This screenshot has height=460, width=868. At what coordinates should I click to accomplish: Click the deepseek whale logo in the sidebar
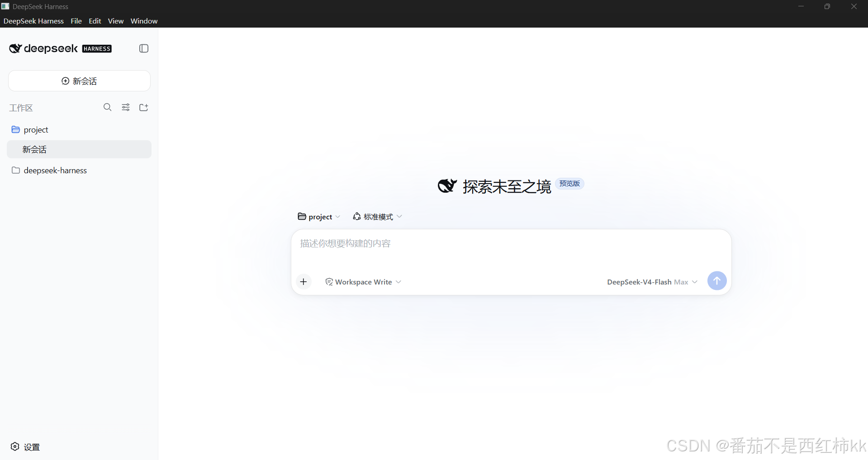(x=15, y=48)
